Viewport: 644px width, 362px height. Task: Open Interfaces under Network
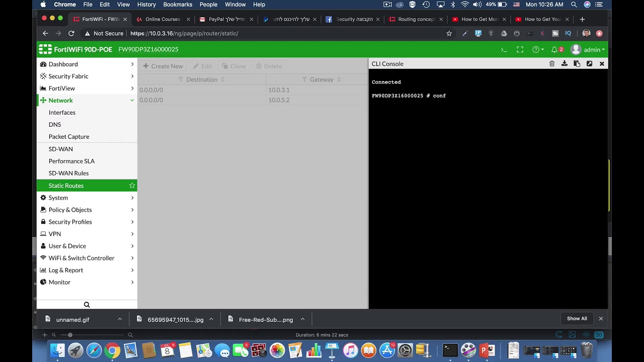point(62,113)
